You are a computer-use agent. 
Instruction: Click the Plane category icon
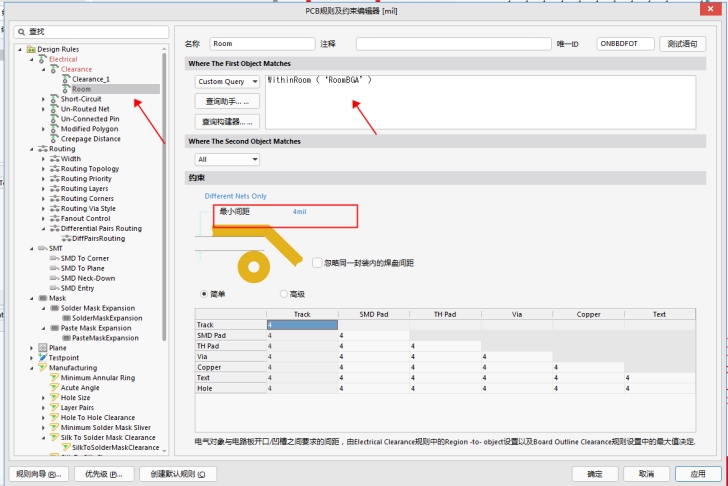(x=43, y=348)
